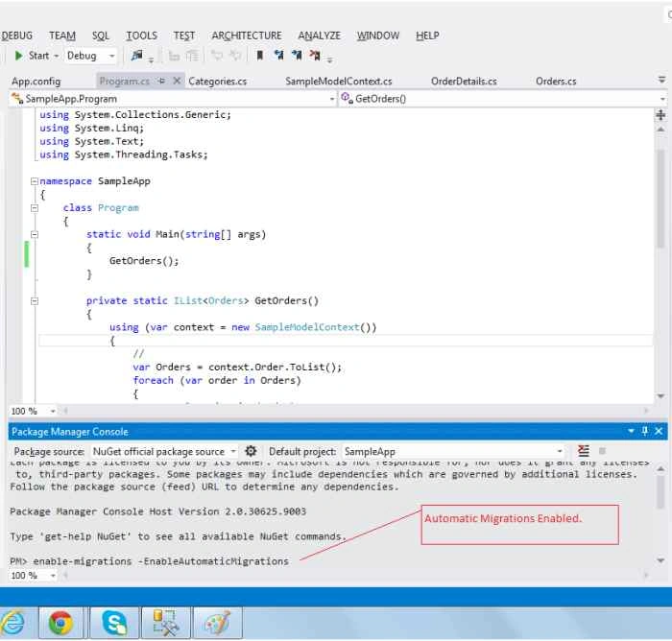Open find toolbar overflow options arrow
This screenshot has height=641, width=672.
pyautogui.click(x=151, y=60)
